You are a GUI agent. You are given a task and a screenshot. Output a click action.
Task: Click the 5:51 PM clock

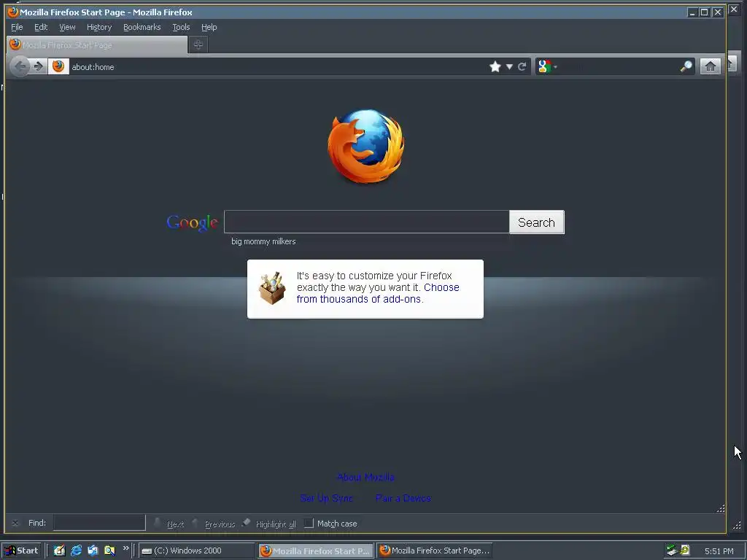(x=719, y=551)
